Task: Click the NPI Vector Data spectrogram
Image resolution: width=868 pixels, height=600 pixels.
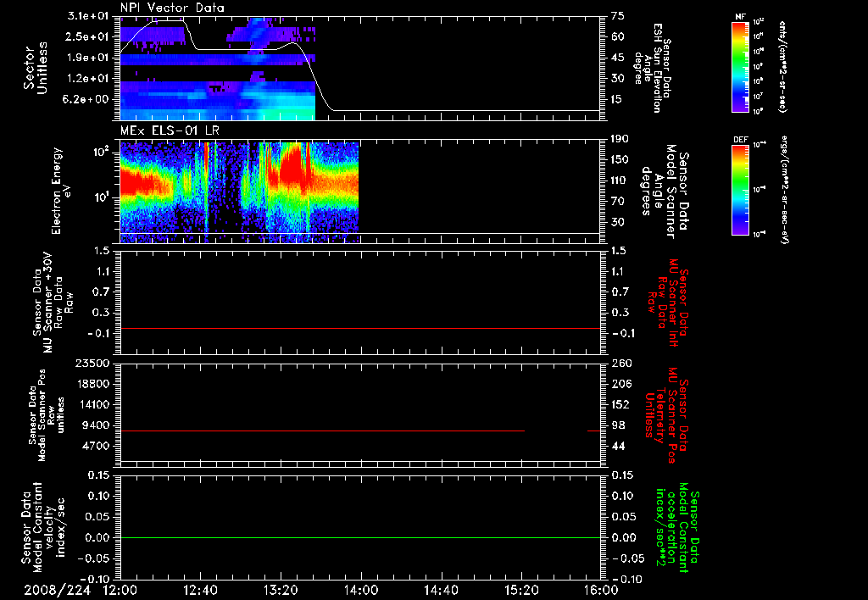Action: (x=218, y=69)
